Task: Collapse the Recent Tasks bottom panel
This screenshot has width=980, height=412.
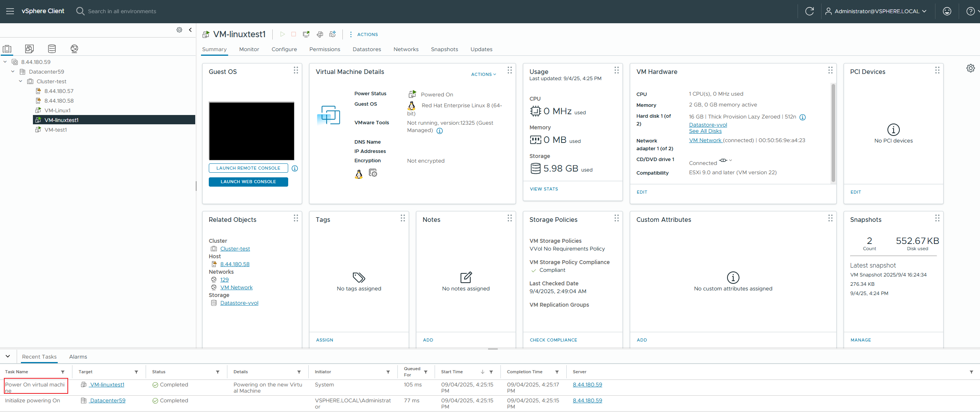Action: (8, 356)
